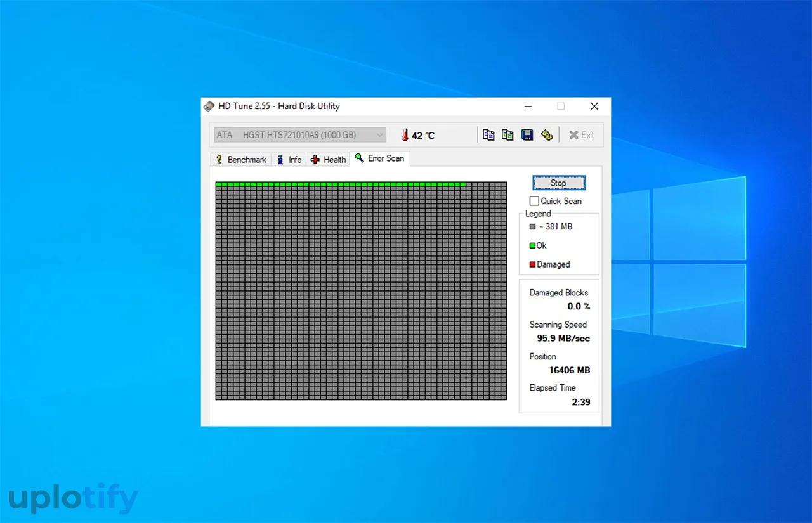Click the Scanning Speed label
Screen dimensions: 812x523
pyautogui.click(x=558, y=325)
